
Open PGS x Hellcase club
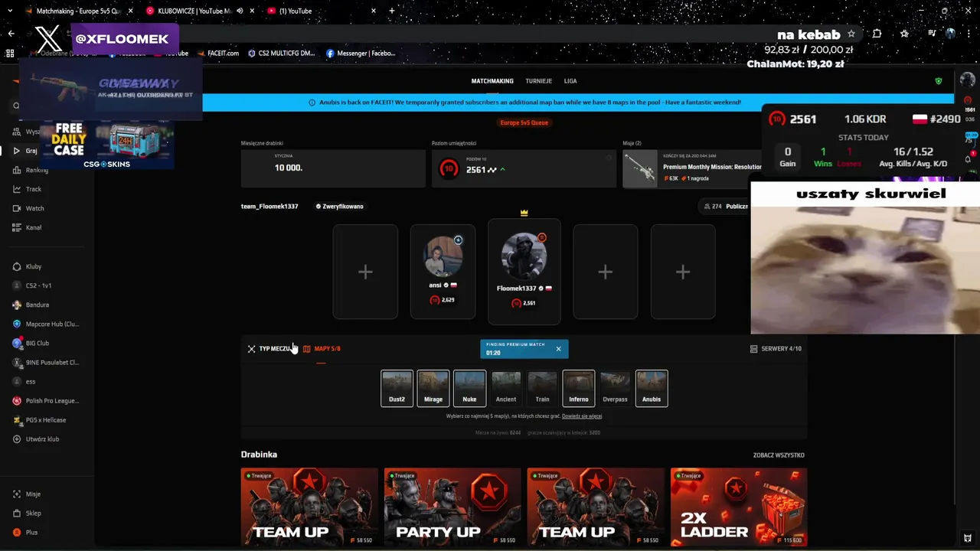click(46, 419)
